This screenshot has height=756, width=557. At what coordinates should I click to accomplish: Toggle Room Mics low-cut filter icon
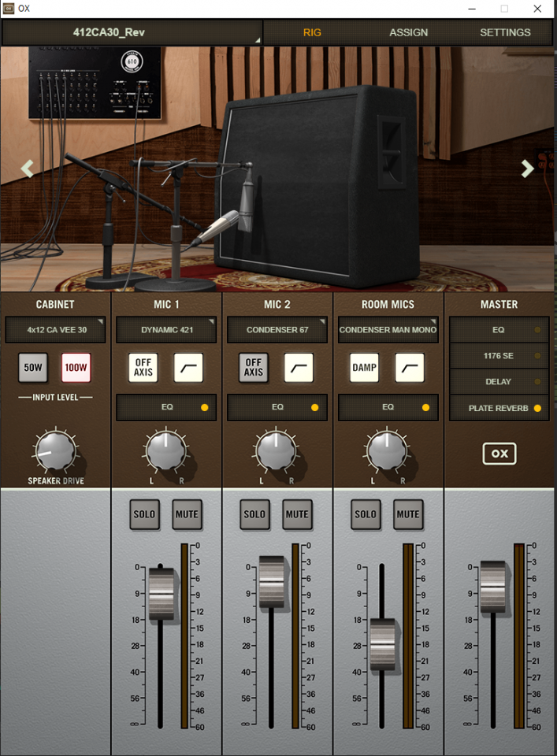410,368
